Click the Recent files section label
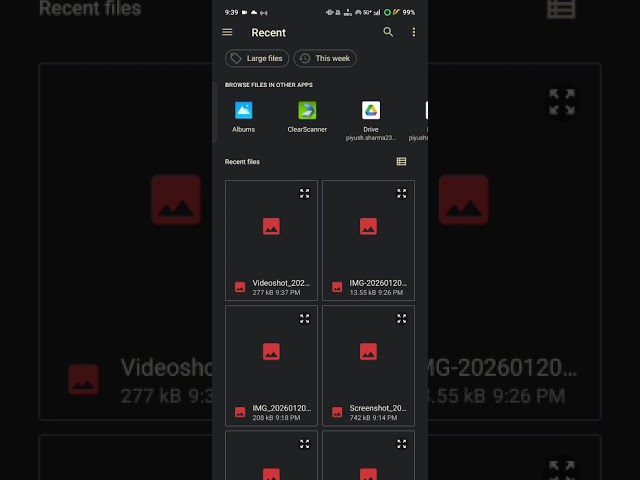This screenshot has height=480, width=640. pyautogui.click(x=242, y=162)
